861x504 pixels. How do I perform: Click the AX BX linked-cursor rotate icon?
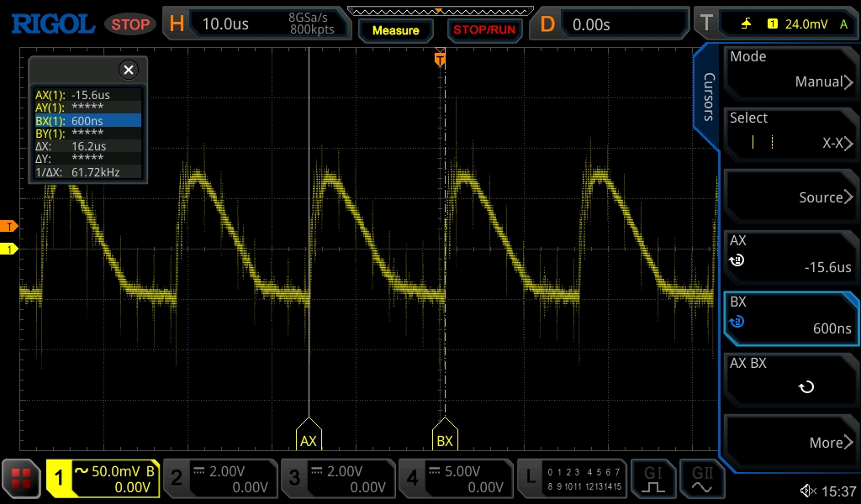pos(806,387)
